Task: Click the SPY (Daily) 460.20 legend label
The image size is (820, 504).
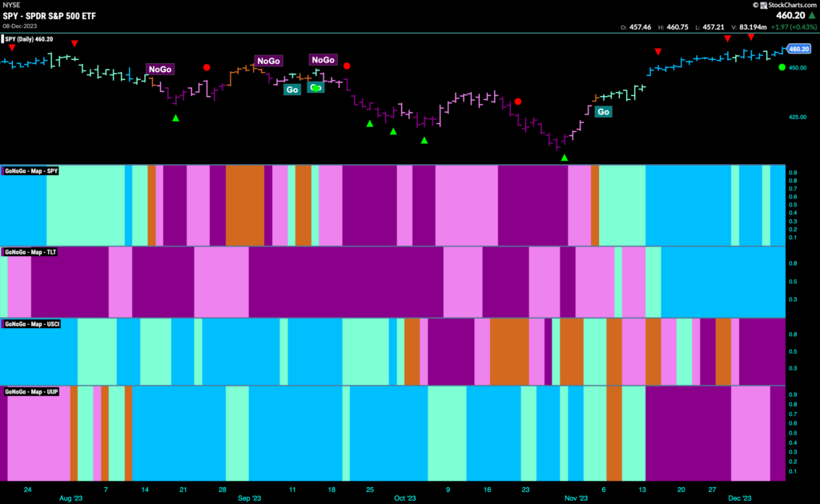Action: click(29, 39)
